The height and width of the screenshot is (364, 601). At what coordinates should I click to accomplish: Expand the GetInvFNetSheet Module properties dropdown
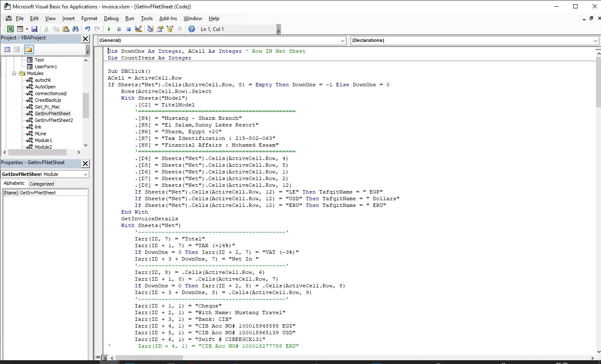[86, 174]
